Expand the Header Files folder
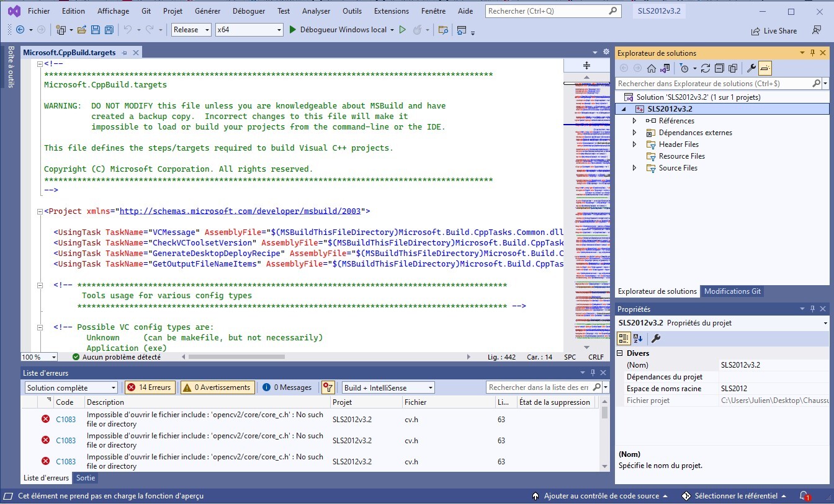 pyautogui.click(x=634, y=144)
